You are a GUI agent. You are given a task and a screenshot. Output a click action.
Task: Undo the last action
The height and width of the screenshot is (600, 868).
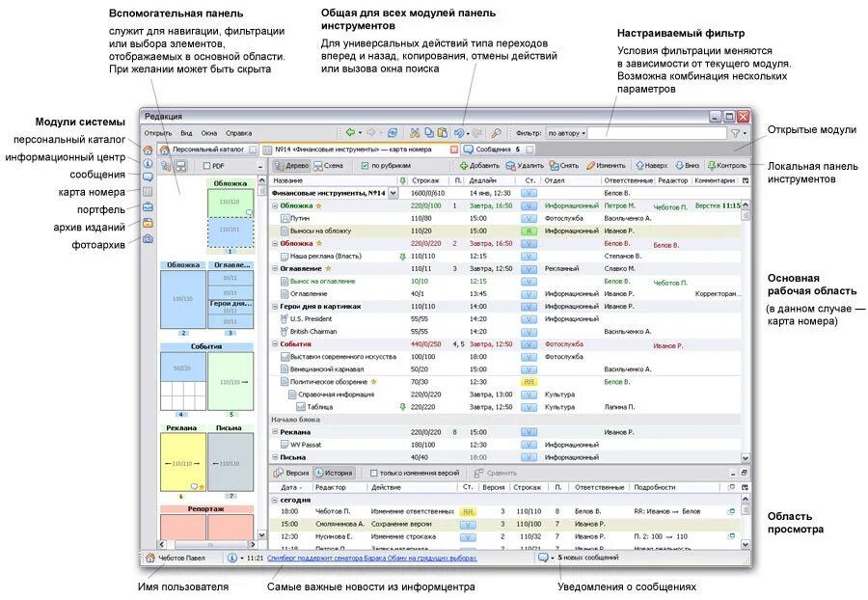click(x=459, y=133)
